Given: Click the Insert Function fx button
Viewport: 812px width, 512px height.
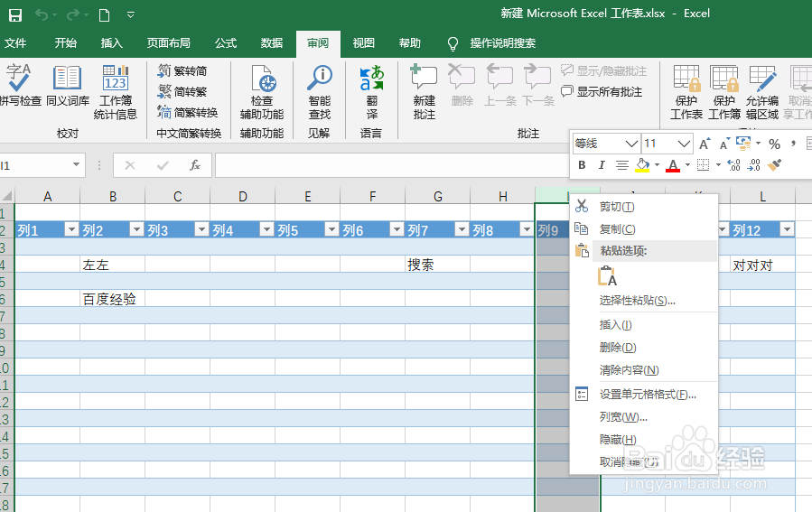Looking at the screenshot, I should [x=195, y=165].
